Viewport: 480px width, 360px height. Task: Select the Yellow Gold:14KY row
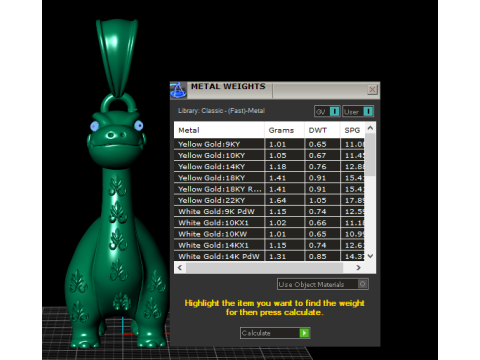click(269, 166)
